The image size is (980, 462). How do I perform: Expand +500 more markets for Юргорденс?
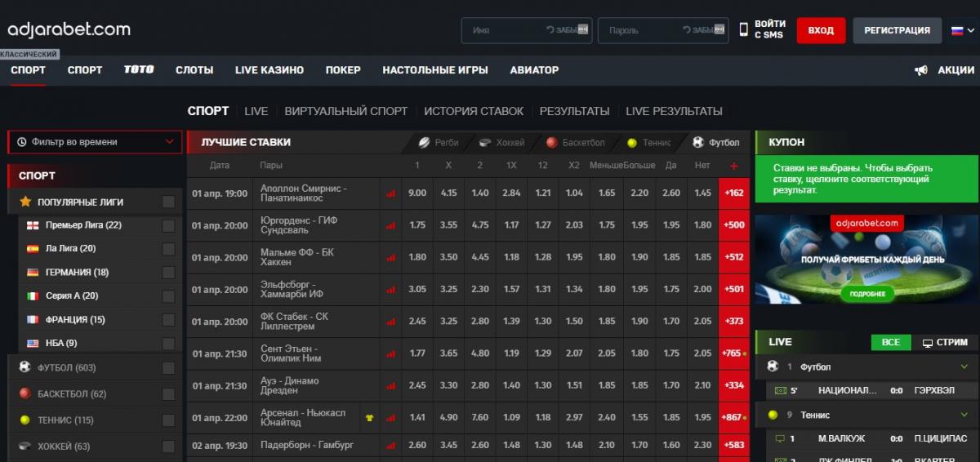pyautogui.click(x=734, y=225)
